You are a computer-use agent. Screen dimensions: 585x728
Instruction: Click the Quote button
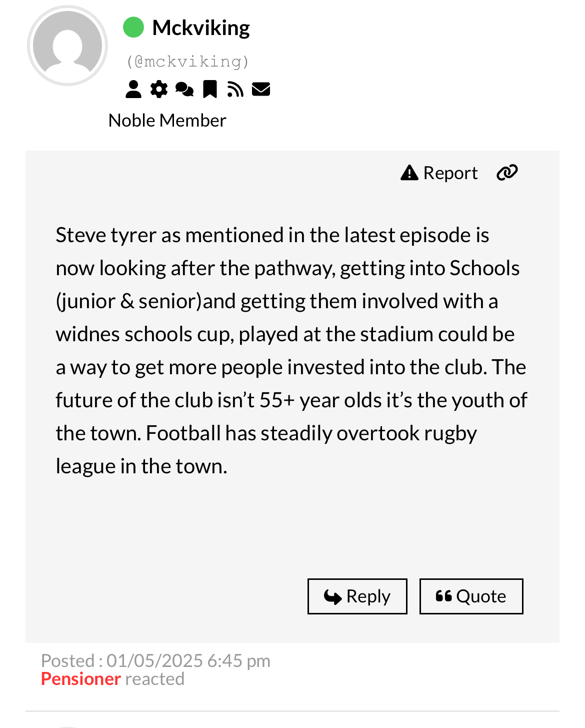[x=471, y=596]
